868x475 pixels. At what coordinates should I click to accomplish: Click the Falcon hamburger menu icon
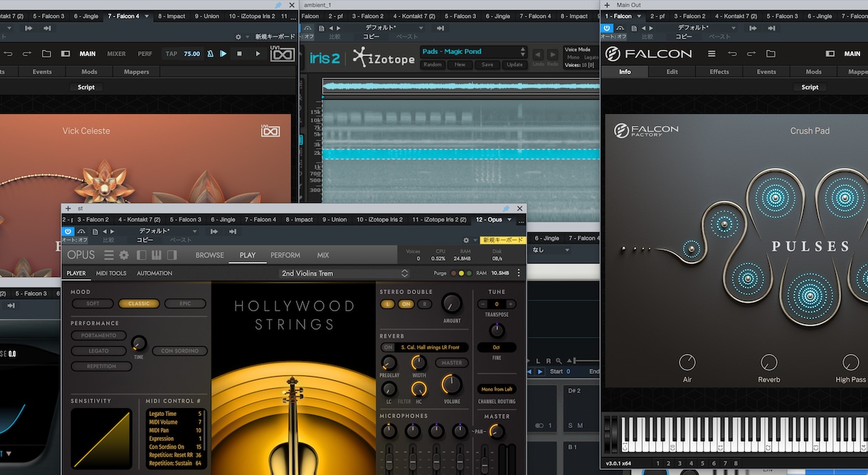click(711, 53)
